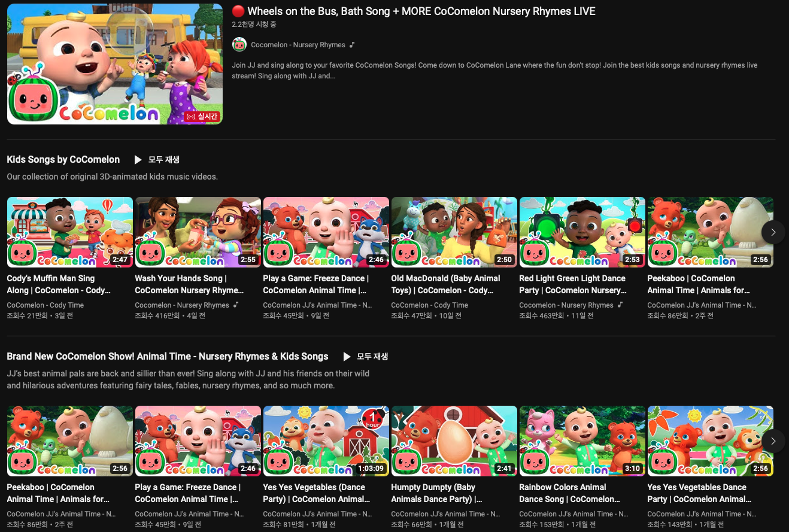The width and height of the screenshot is (789, 532).
Task: Open Cocomelon - Cody Time channel under Muffin Man
Action: click(x=45, y=305)
